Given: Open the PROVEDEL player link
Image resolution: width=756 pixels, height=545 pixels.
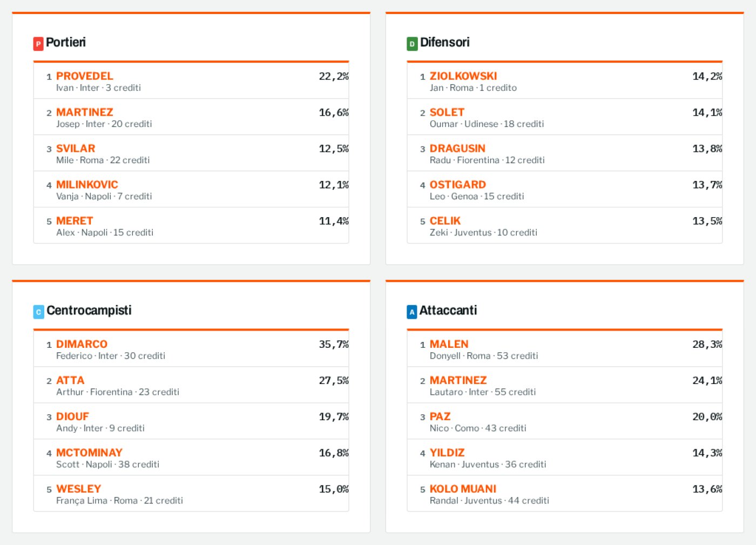Looking at the screenshot, I should coord(85,76).
